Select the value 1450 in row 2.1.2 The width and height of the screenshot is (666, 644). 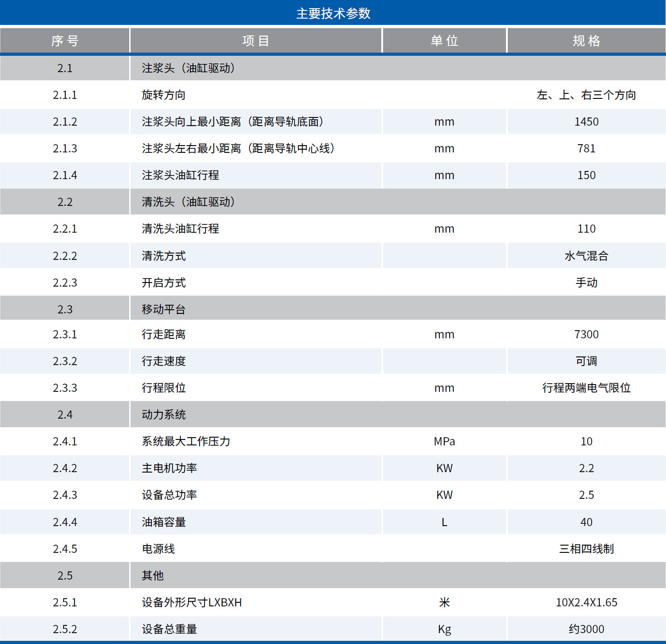coord(586,122)
